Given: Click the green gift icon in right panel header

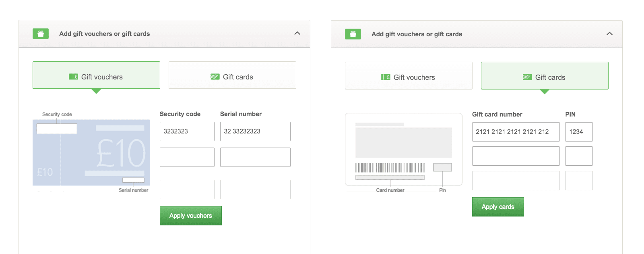Looking at the screenshot, I should pos(353,34).
